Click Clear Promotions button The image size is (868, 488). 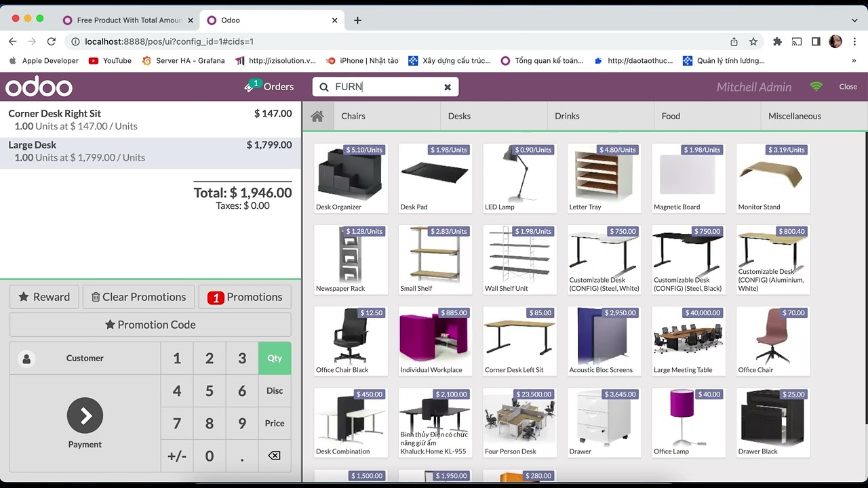(x=139, y=297)
